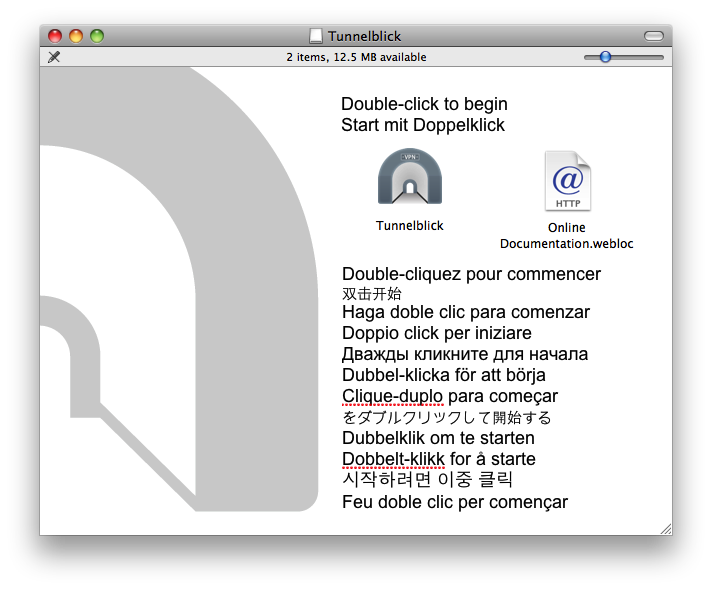Image resolution: width=712 pixels, height=590 pixels.
Task: Click the icon size slider knob
Action: click(x=605, y=57)
